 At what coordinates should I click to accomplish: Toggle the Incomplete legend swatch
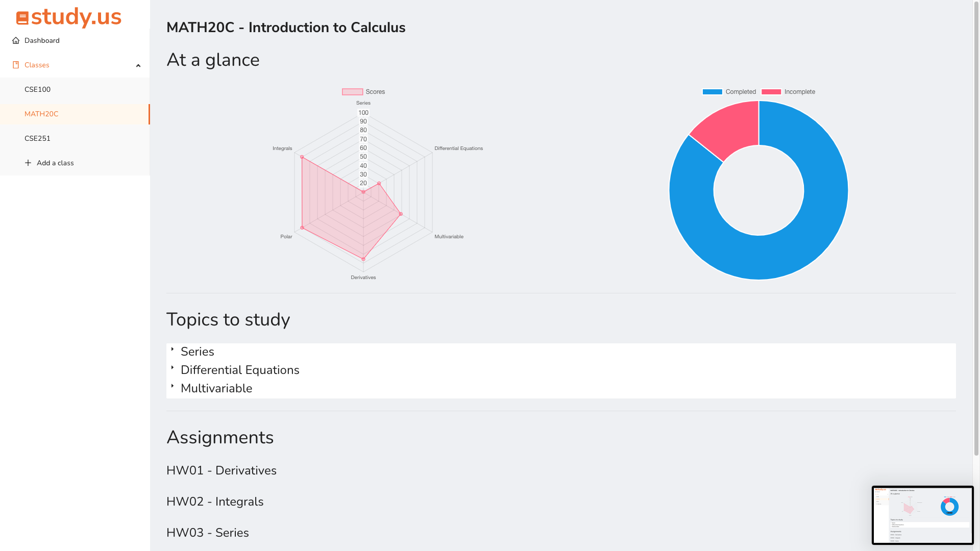tap(771, 92)
